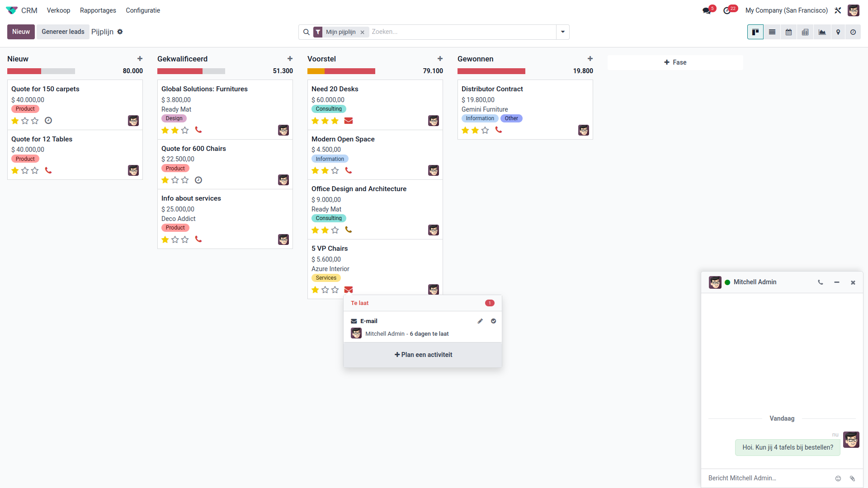The width and height of the screenshot is (868, 488).
Task: Switch to graph view icon
Action: (x=822, y=32)
